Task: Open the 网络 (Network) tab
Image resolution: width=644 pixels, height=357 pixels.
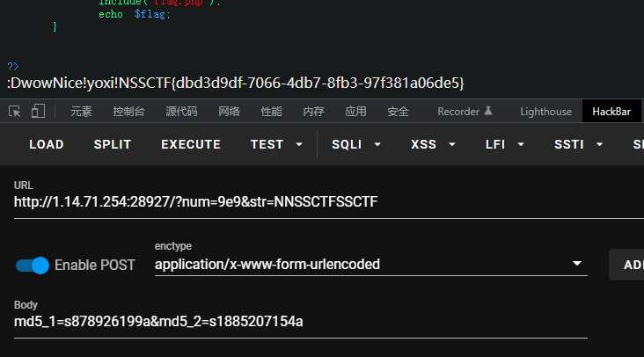Action: 229,112
